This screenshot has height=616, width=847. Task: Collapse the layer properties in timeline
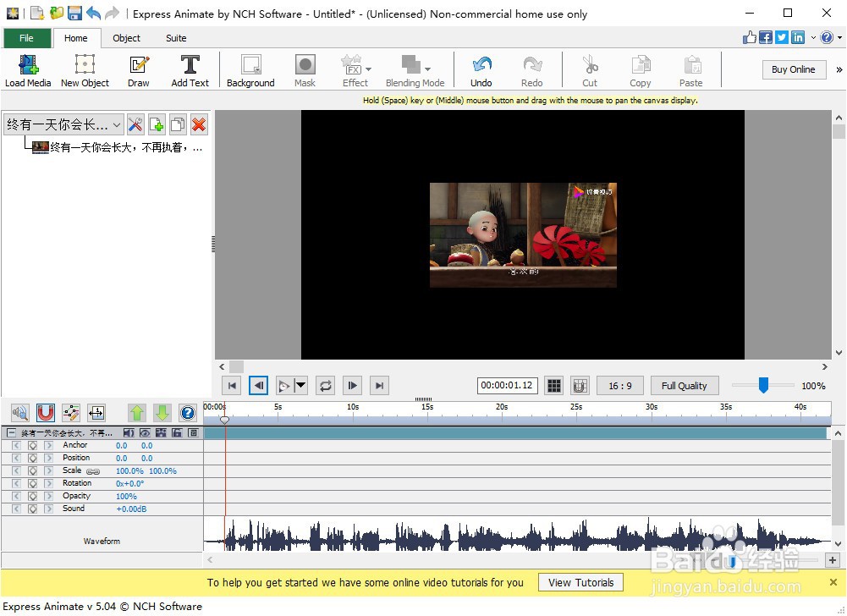tap(11, 433)
